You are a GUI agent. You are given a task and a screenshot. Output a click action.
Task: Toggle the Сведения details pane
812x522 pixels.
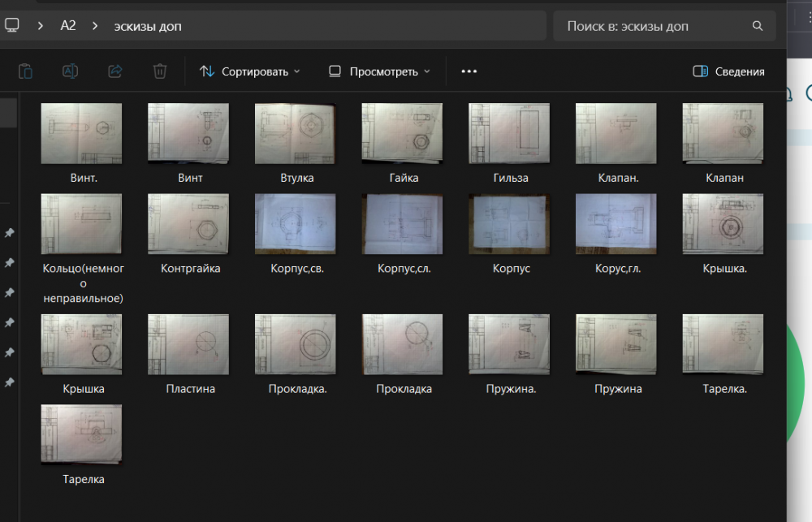coord(728,71)
